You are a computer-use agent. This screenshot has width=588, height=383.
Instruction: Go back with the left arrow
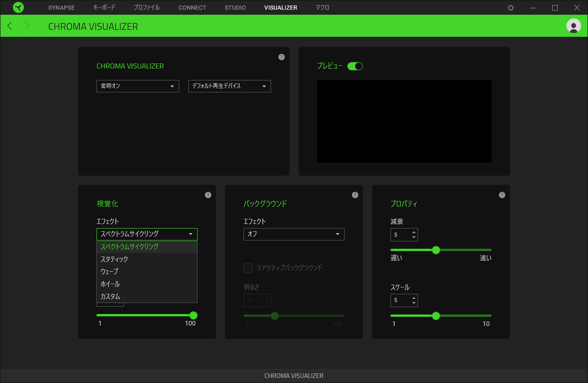point(10,26)
